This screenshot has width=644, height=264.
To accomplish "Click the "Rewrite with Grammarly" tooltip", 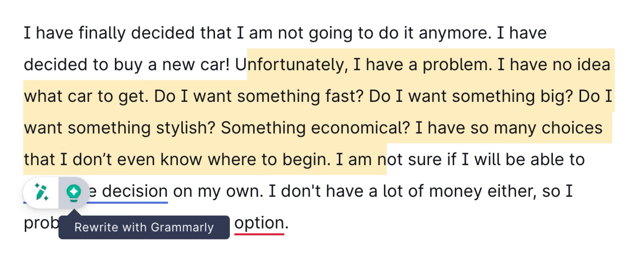I will (144, 227).
